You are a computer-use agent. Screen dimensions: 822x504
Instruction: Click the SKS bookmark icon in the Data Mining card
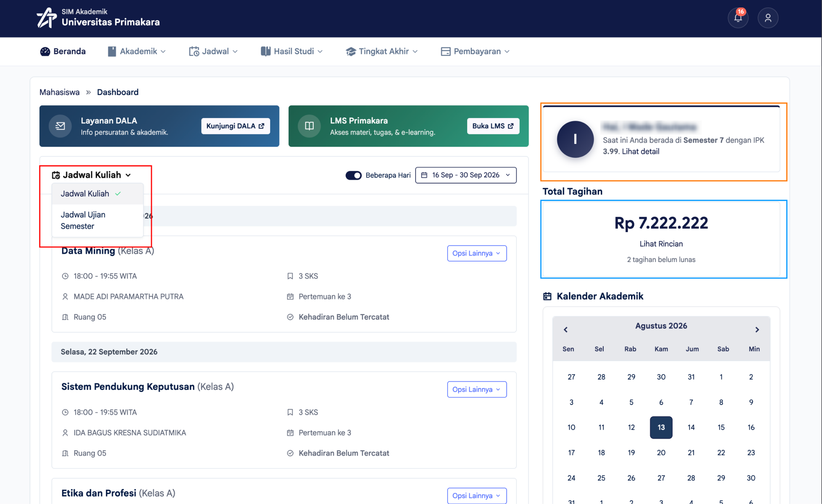click(290, 276)
